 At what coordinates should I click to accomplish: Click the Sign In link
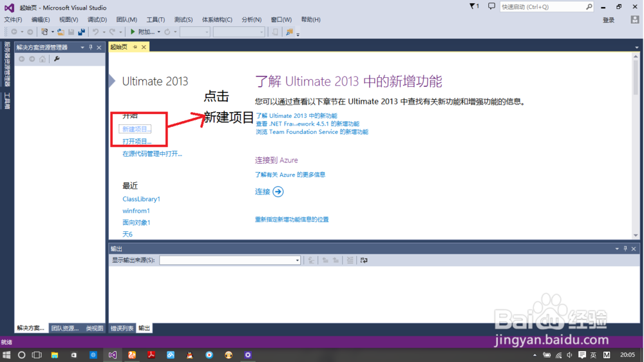[x=609, y=20]
